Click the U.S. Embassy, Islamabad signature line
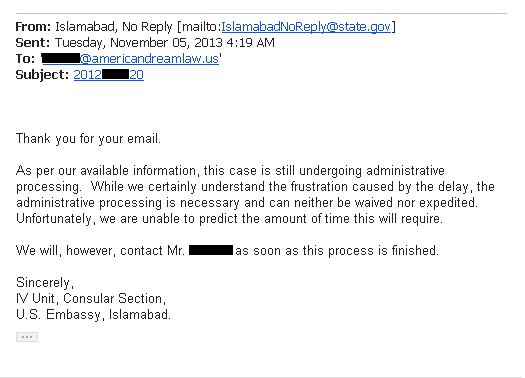The image size is (525, 378). click(93, 314)
